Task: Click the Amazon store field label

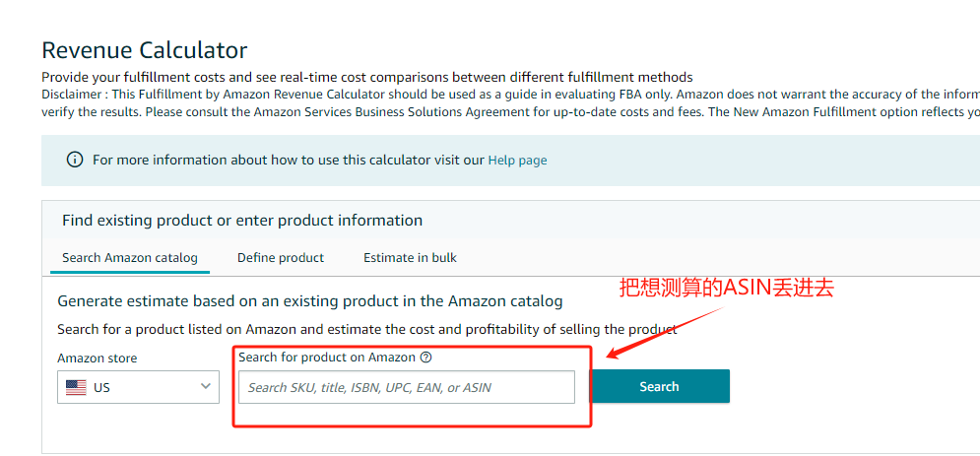Action: coord(98,358)
